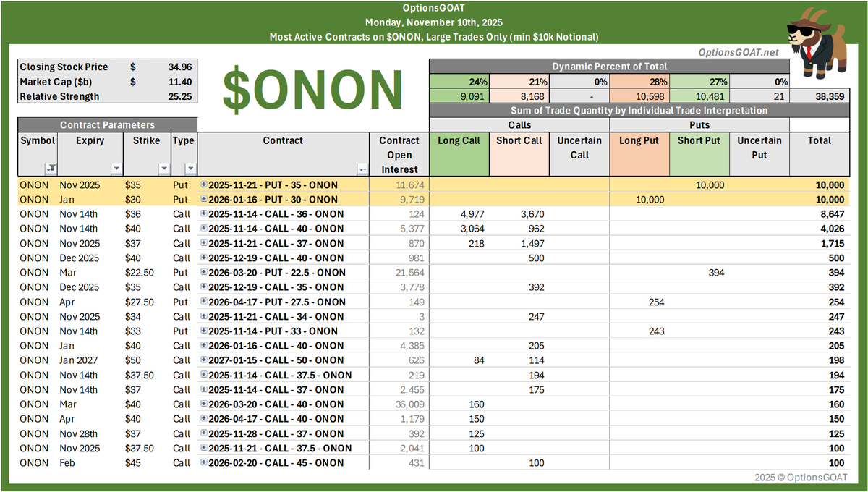The height and width of the screenshot is (492, 868).
Task: Click the Contract Parameters header
Action: [107, 125]
